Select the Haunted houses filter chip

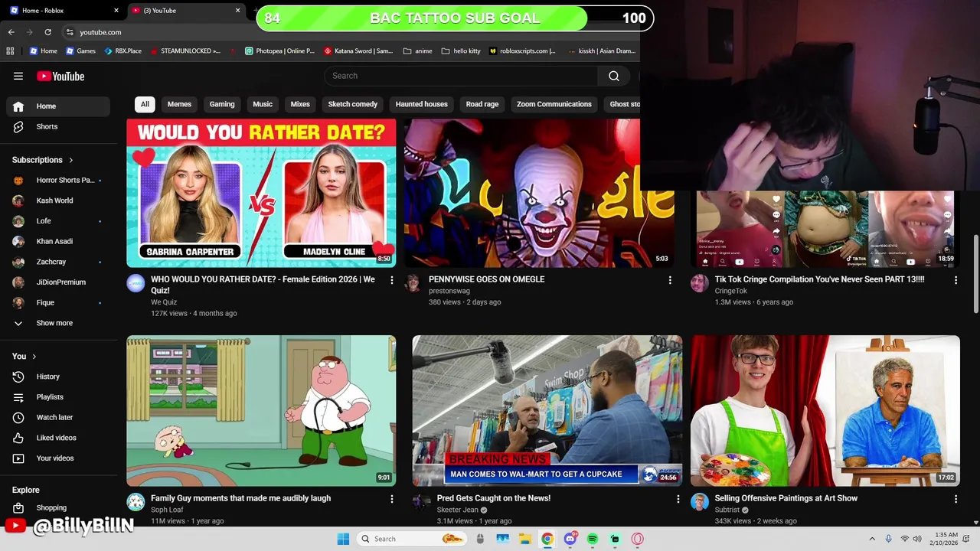(x=422, y=104)
